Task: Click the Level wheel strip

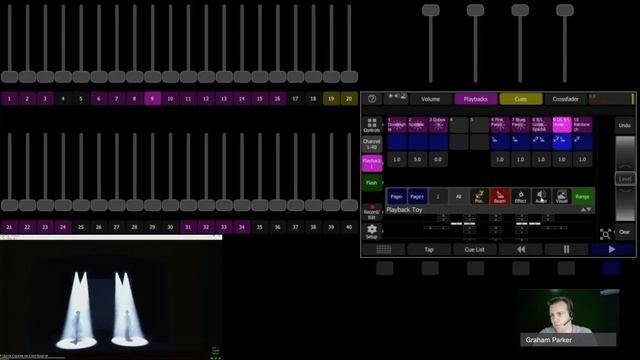Action: coord(625,178)
